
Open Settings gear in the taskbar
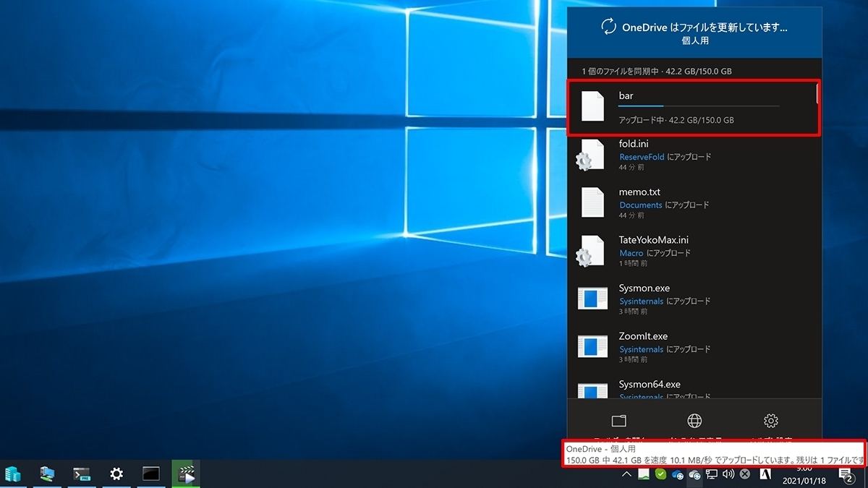116,474
